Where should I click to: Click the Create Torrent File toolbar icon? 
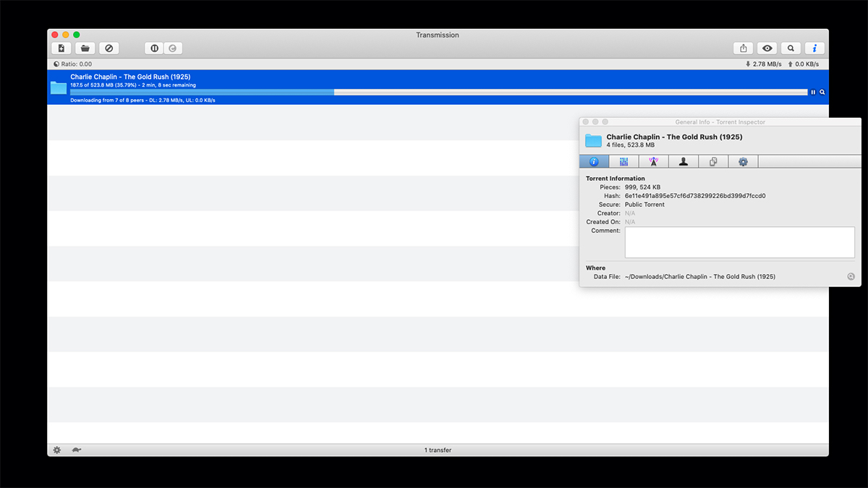click(61, 48)
